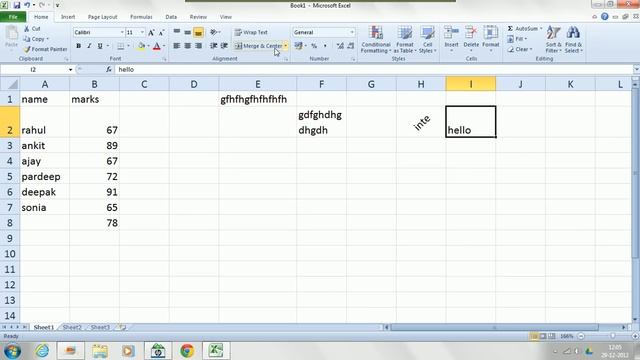
Task: Click the Fill button
Action: point(517,39)
